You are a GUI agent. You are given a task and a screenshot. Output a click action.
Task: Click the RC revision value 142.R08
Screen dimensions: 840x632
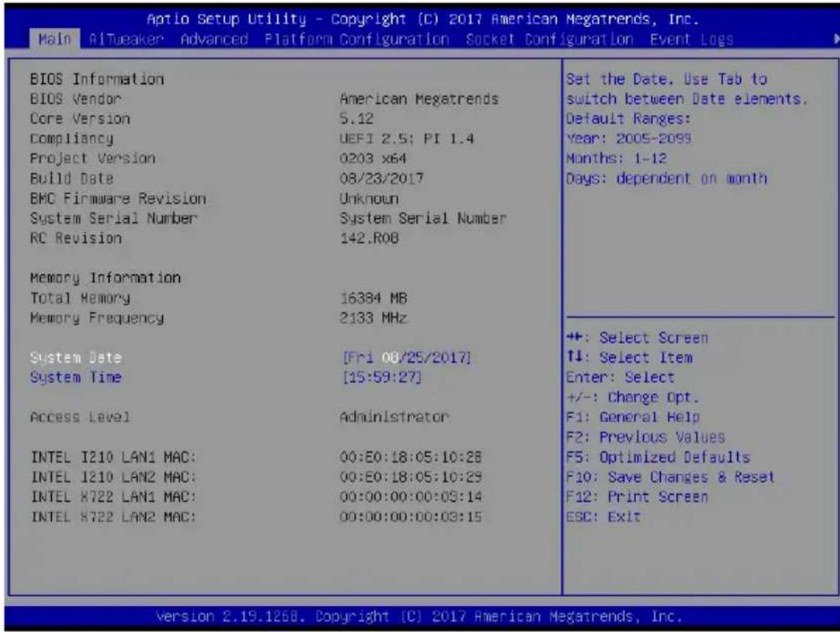[369, 238]
